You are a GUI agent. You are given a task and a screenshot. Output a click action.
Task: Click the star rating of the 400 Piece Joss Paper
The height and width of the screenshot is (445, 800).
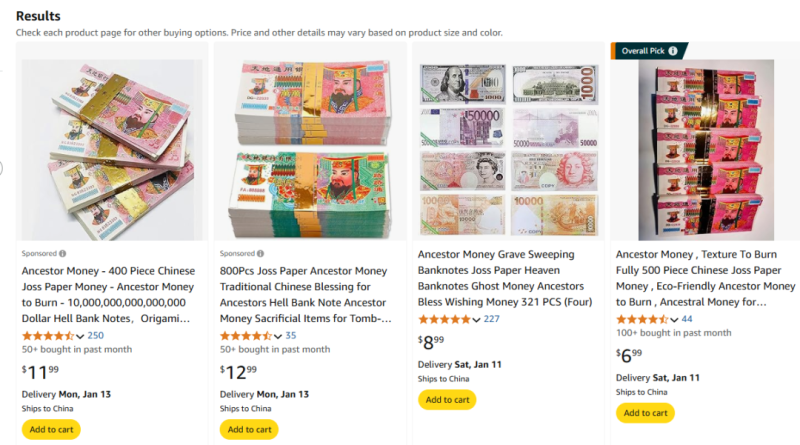click(48, 336)
